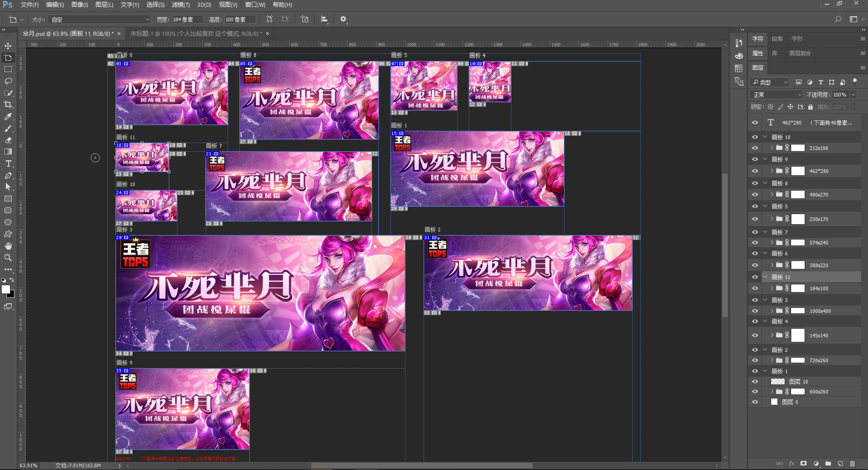
Task: Select the Artboard tool in the toolbox
Action: [x=8, y=58]
